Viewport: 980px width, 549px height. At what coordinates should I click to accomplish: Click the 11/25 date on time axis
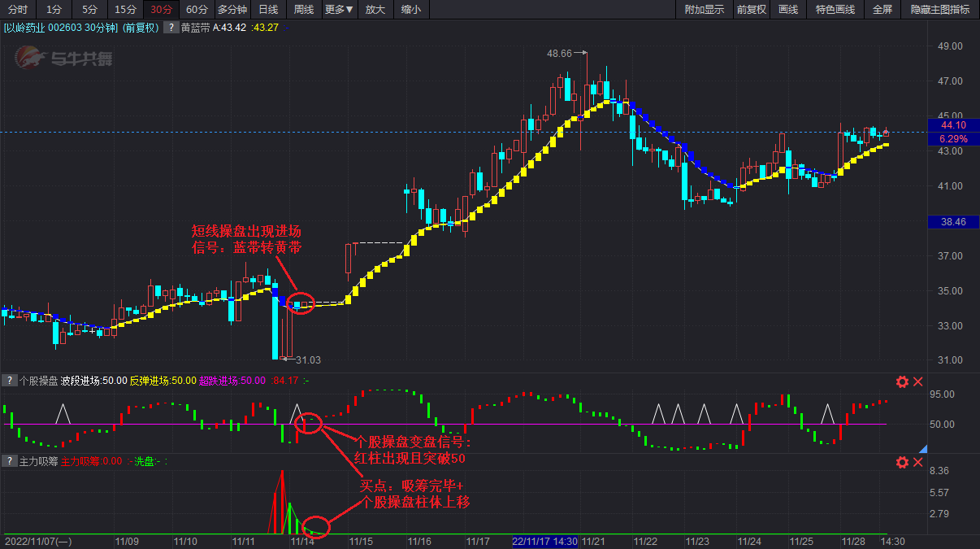tap(801, 541)
